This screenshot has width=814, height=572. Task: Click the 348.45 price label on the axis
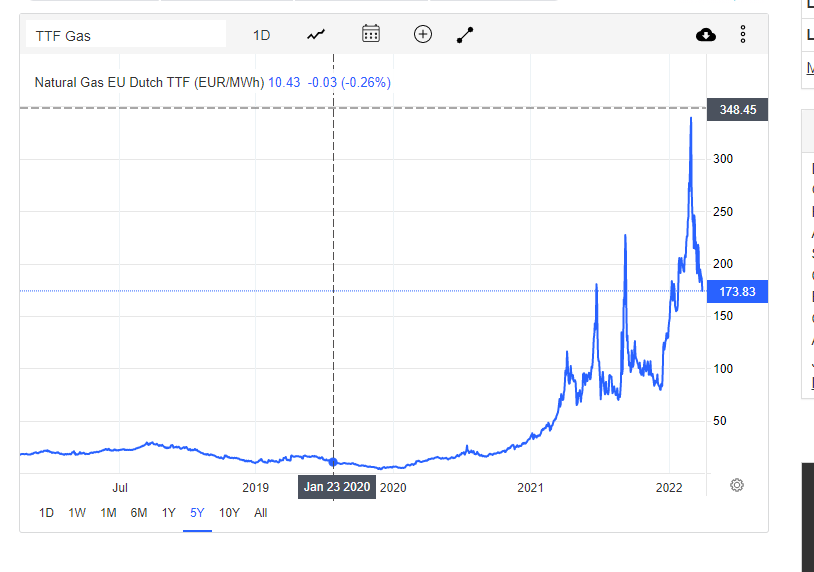737,110
